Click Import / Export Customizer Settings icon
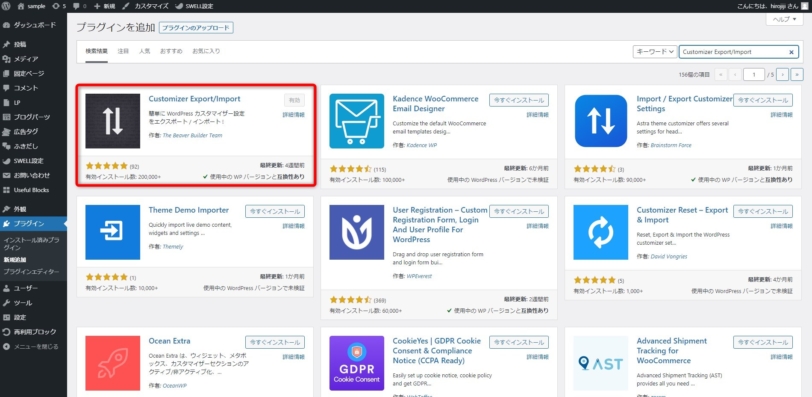 click(601, 121)
